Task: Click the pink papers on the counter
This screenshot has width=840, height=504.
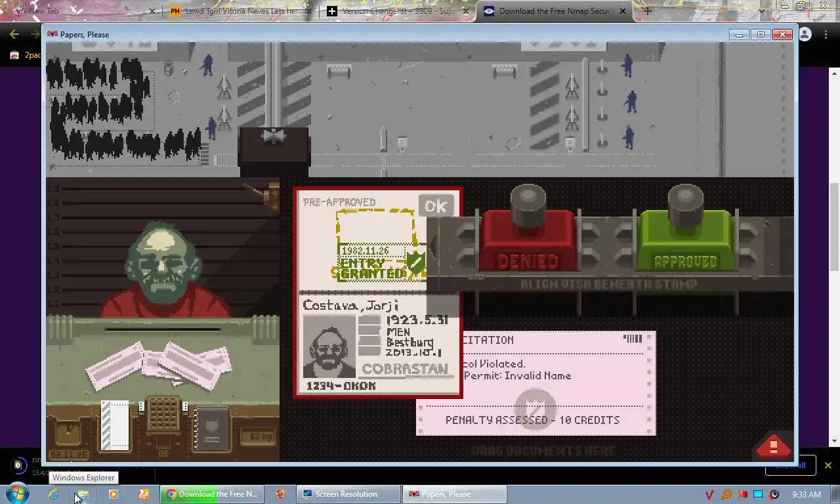Action: [x=159, y=365]
